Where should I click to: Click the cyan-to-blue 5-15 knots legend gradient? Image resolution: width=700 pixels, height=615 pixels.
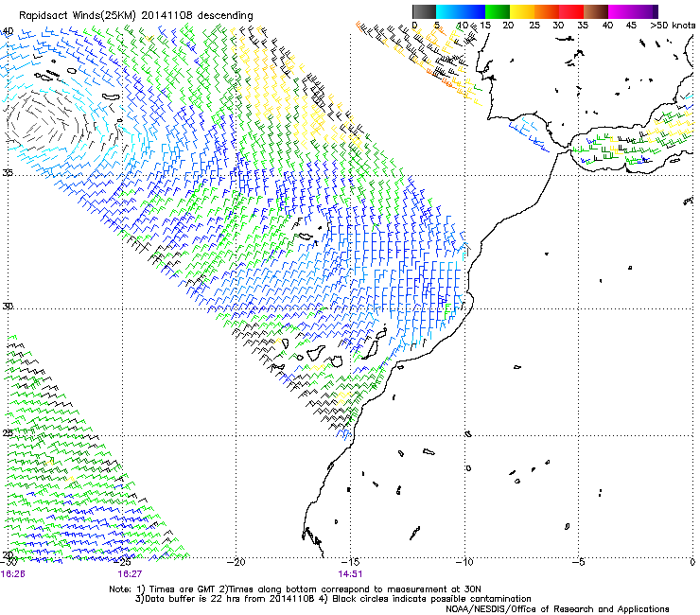point(461,11)
